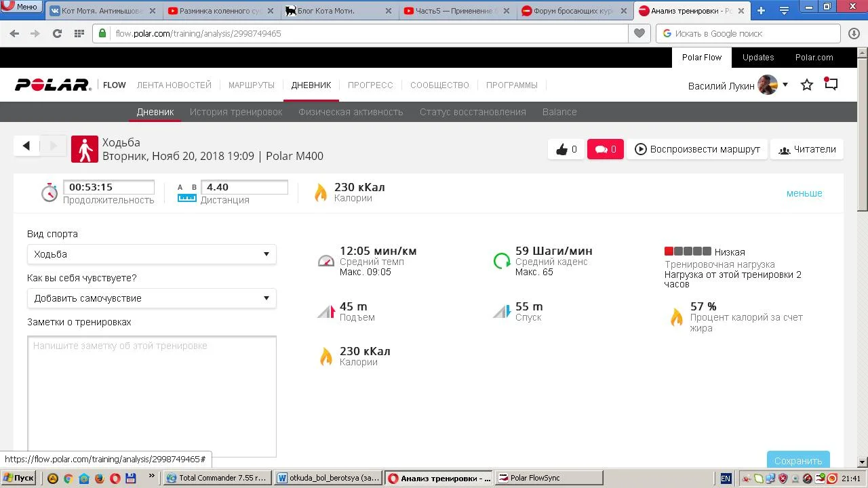Screen dimensions: 868x488
Task: Click the Сохранить button
Action: [798, 460]
